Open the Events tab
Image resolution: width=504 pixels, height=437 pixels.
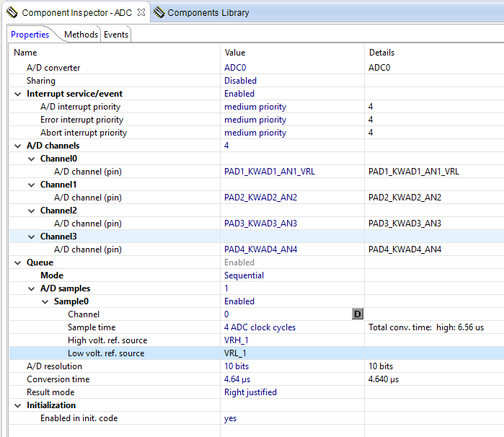[116, 35]
